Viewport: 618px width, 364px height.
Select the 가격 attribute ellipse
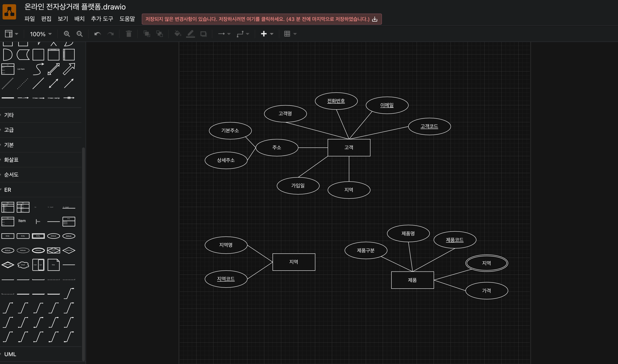click(x=487, y=291)
